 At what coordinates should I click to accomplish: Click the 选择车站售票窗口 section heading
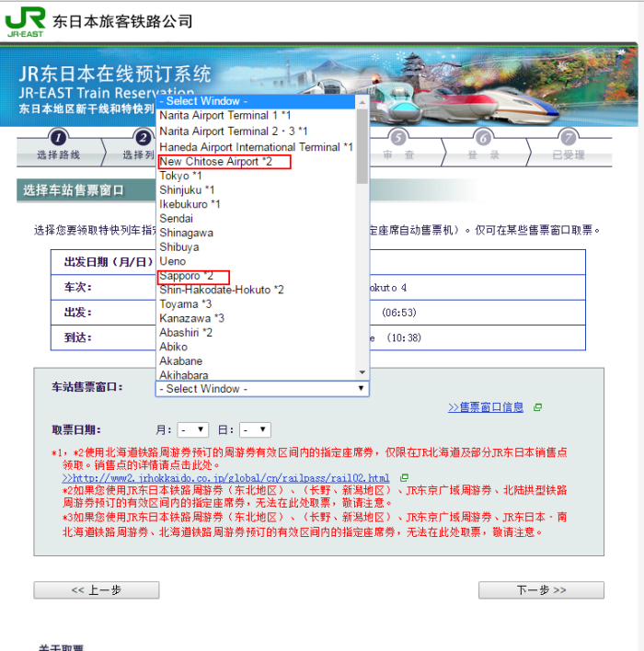click(x=74, y=190)
